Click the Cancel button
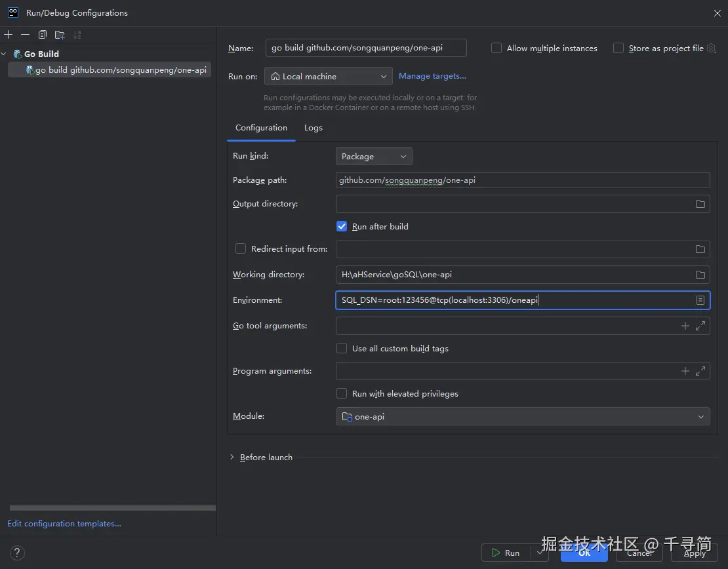The height and width of the screenshot is (569, 728). tap(639, 553)
